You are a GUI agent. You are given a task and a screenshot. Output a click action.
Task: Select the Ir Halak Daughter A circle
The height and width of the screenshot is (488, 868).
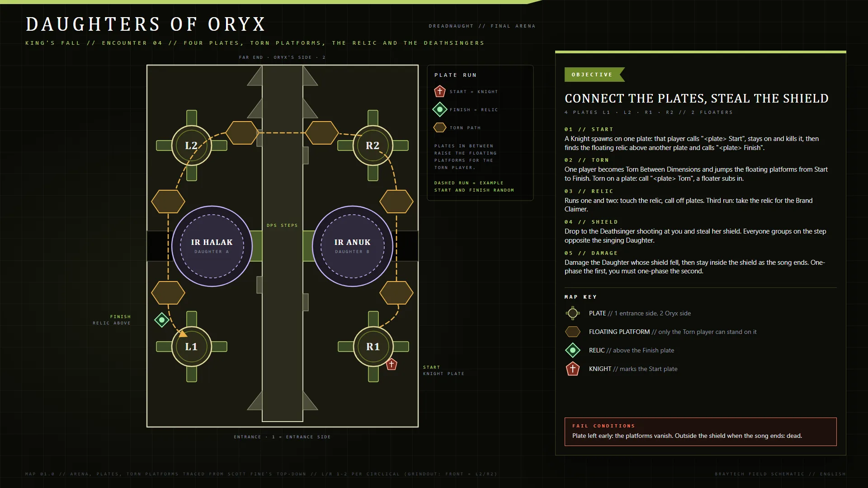click(x=212, y=246)
